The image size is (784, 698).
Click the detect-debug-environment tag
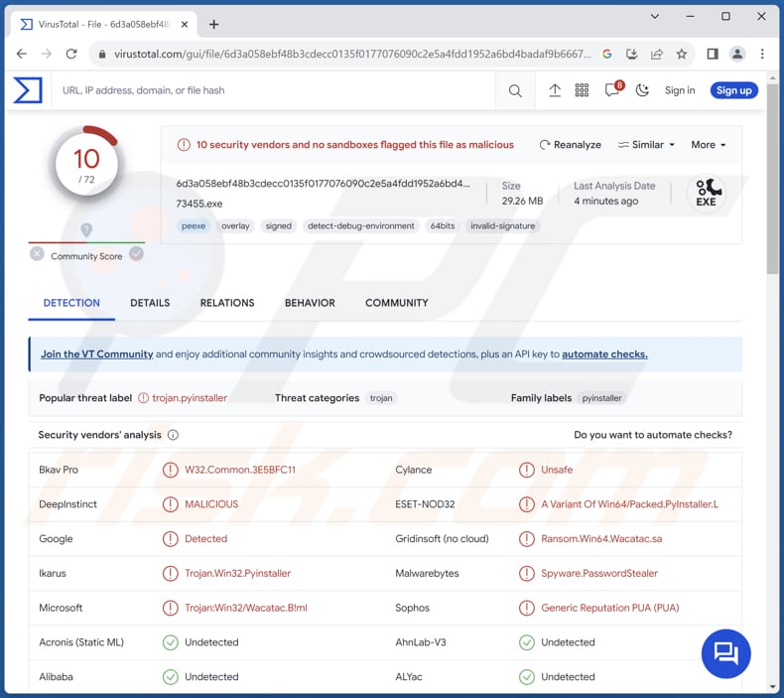361,226
